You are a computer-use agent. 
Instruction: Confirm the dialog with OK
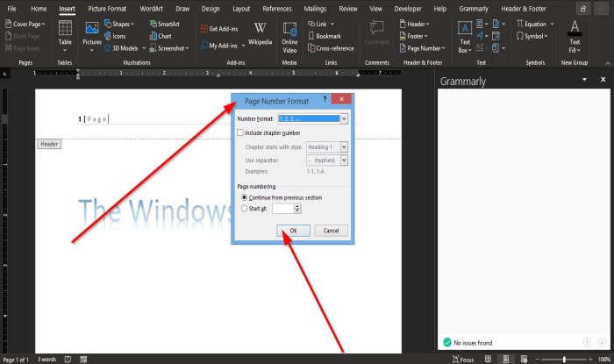point(293,231)
